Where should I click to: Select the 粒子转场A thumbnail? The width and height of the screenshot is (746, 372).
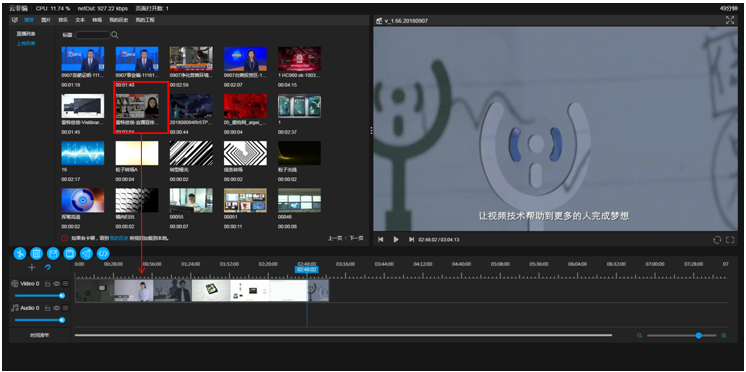click(x=137, y=153)
